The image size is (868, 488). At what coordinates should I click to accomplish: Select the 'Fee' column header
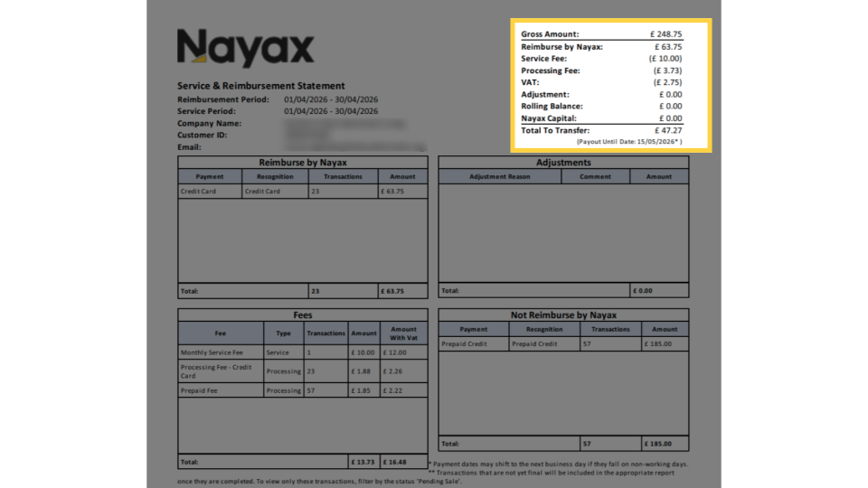(x=221, y=333)
